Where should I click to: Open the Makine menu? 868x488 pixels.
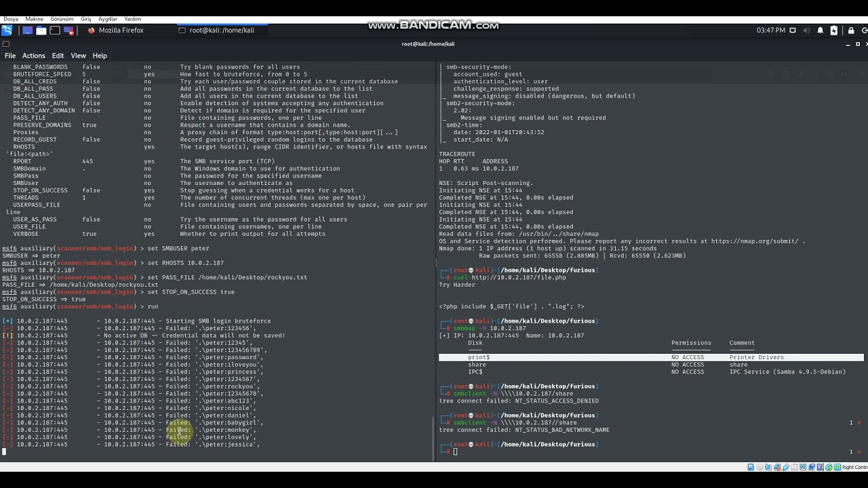(35, 19)
